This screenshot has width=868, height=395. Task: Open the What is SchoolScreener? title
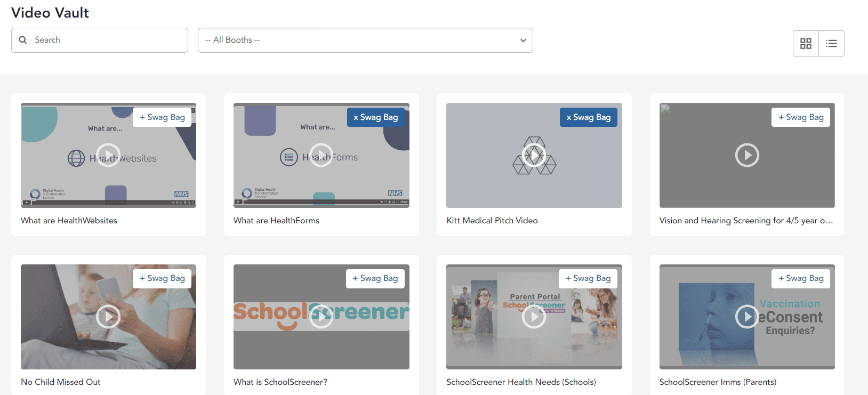(280, 382)
